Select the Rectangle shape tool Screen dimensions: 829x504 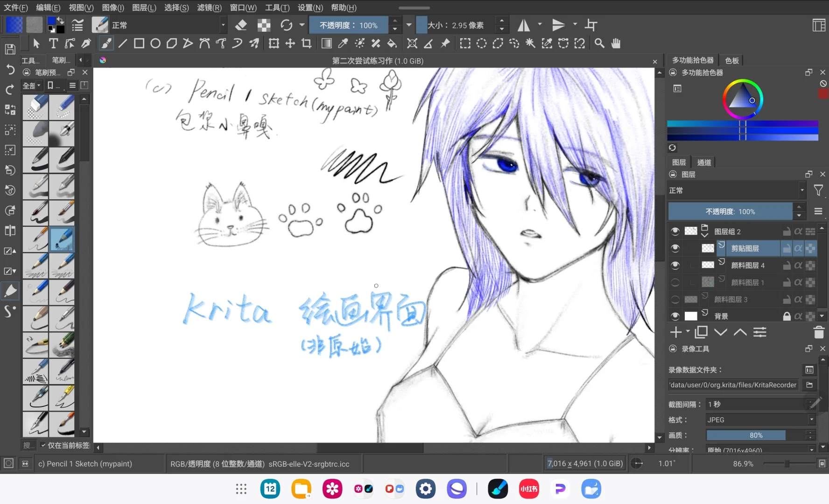139,43
